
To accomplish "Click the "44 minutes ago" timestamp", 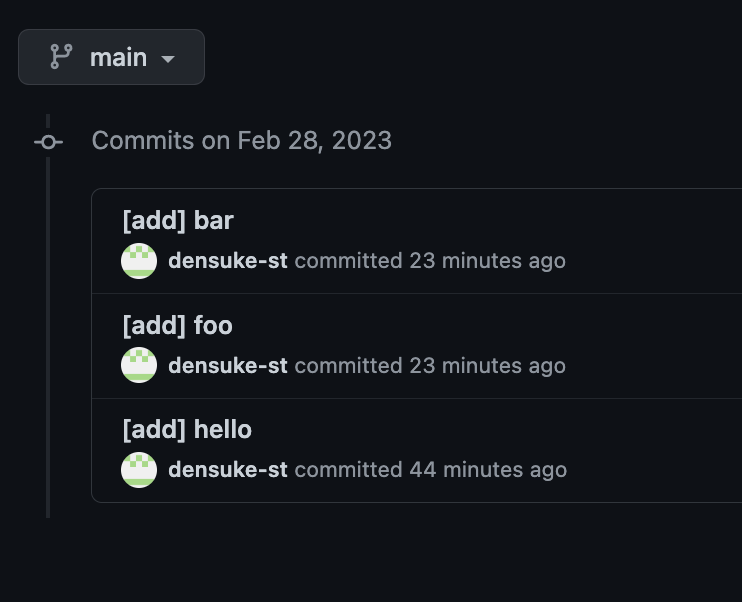I will pos(488,470).
